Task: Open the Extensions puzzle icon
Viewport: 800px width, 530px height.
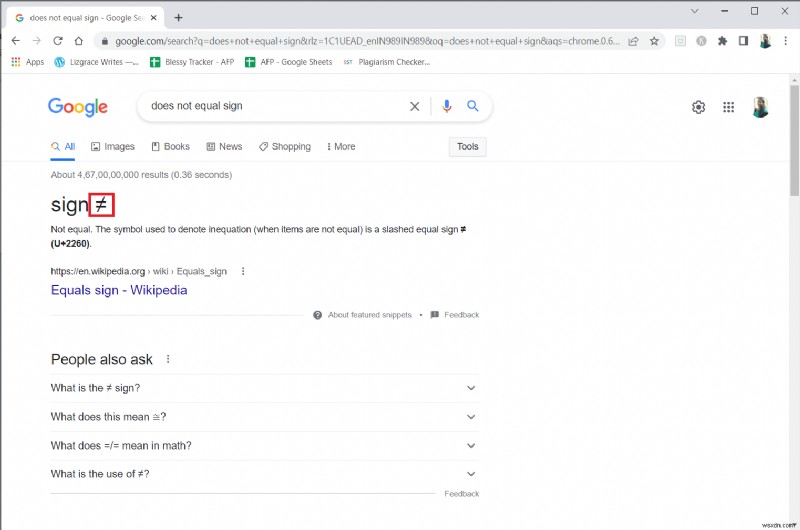Action: pos(723,41)
